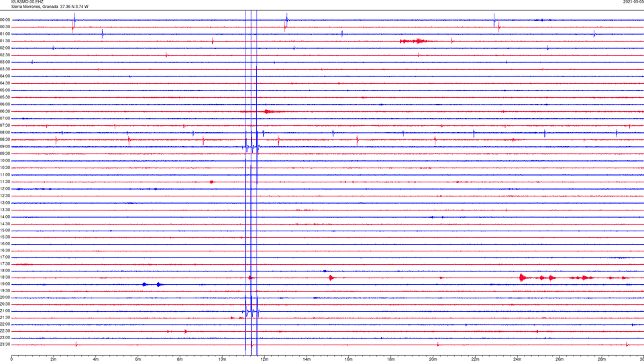Click the station code IG.ASMO.00.EHZ header
Viewport: 644px width, 362px height.
[27, 2]
